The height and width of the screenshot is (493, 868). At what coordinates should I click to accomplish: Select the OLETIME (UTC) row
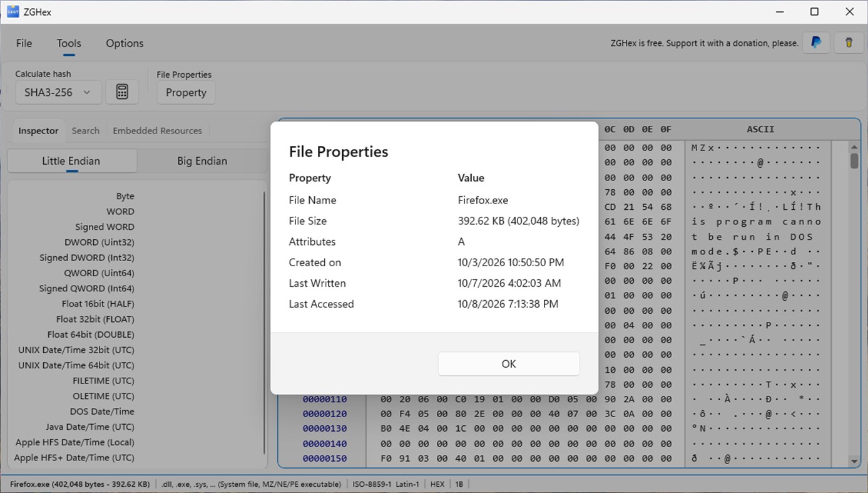(103, 396)
